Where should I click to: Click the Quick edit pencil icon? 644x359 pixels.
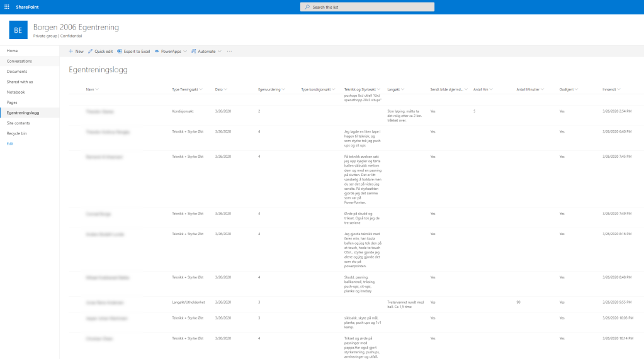(91, 51)
